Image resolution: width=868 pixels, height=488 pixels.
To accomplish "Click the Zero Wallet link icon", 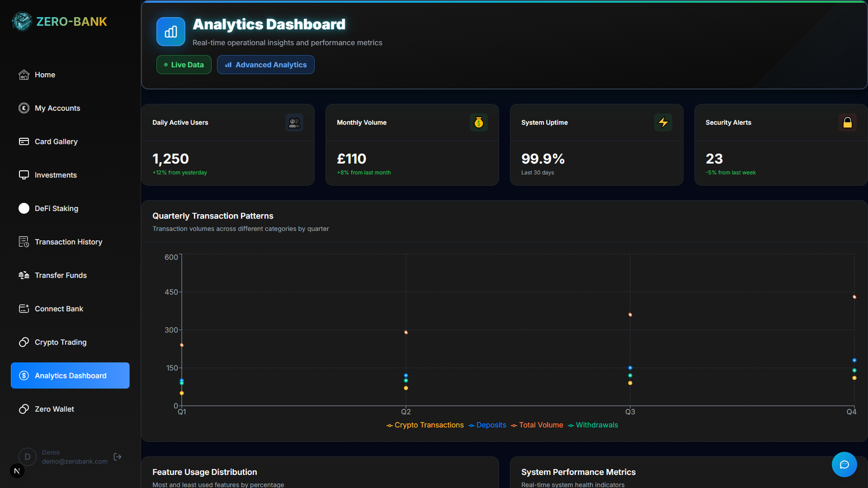I will (24, 409).
